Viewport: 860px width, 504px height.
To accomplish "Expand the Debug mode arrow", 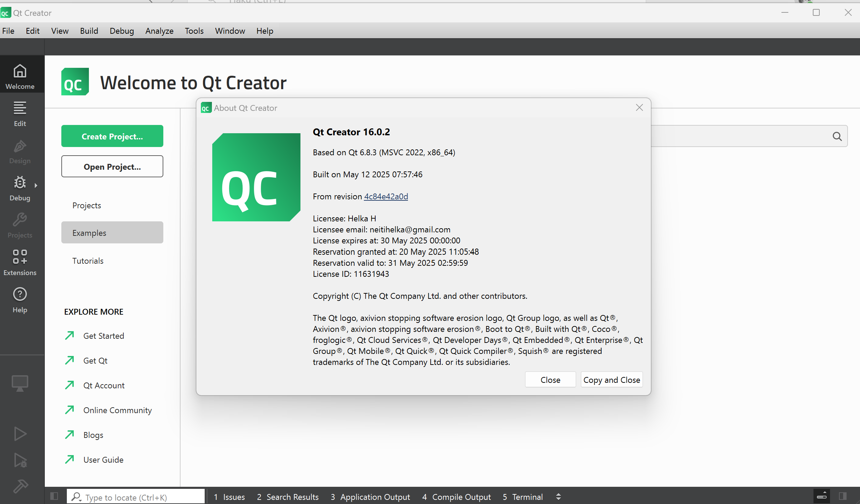I will pyautogui.click(x=36, y=186).
